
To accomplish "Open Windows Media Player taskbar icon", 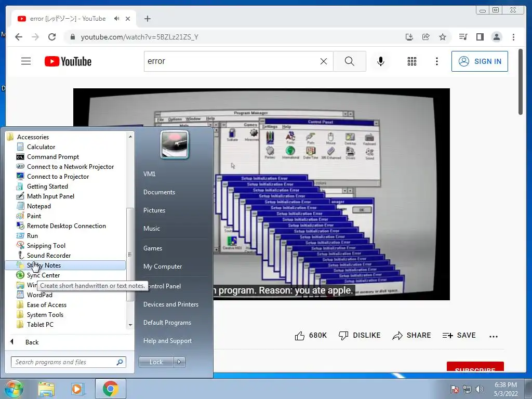I will click(x=77, y=389).
